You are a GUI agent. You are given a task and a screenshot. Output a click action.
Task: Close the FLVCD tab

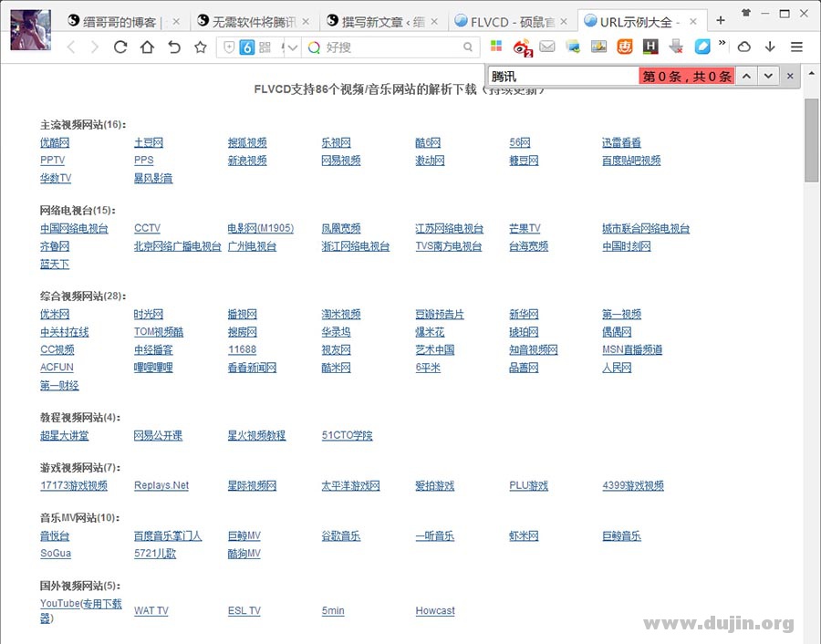click(x=564, y=22)
